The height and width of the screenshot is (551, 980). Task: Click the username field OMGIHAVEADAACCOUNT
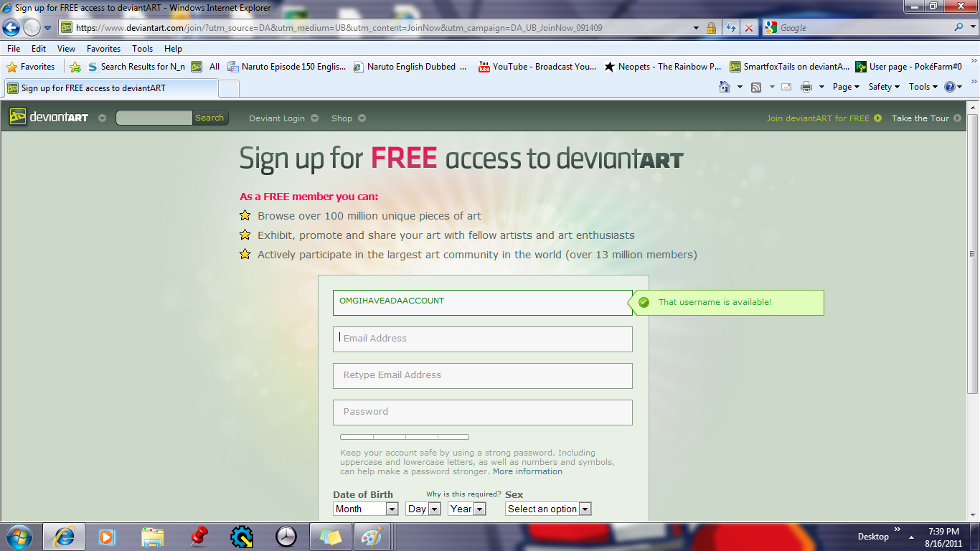click(x=483, y=302)
